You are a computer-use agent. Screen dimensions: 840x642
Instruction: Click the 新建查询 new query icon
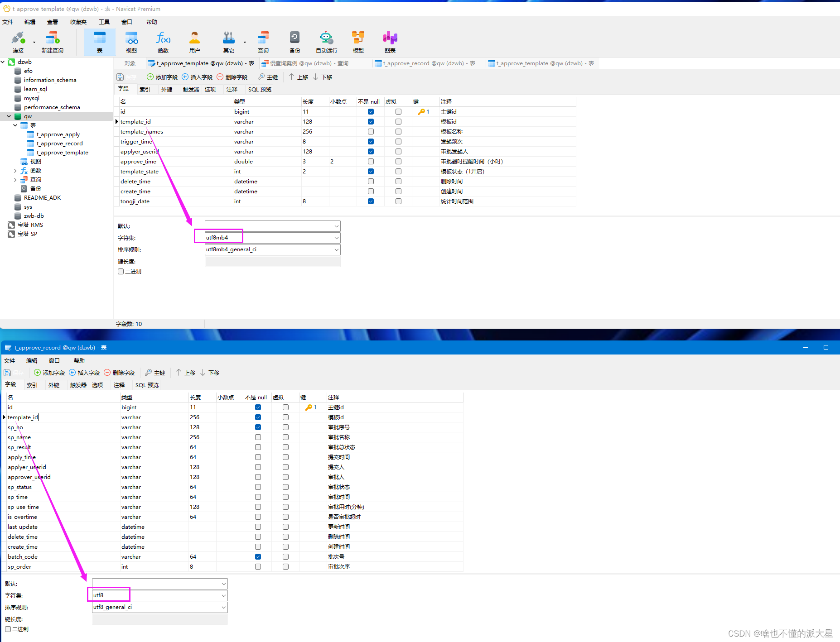tap(53, 42)
